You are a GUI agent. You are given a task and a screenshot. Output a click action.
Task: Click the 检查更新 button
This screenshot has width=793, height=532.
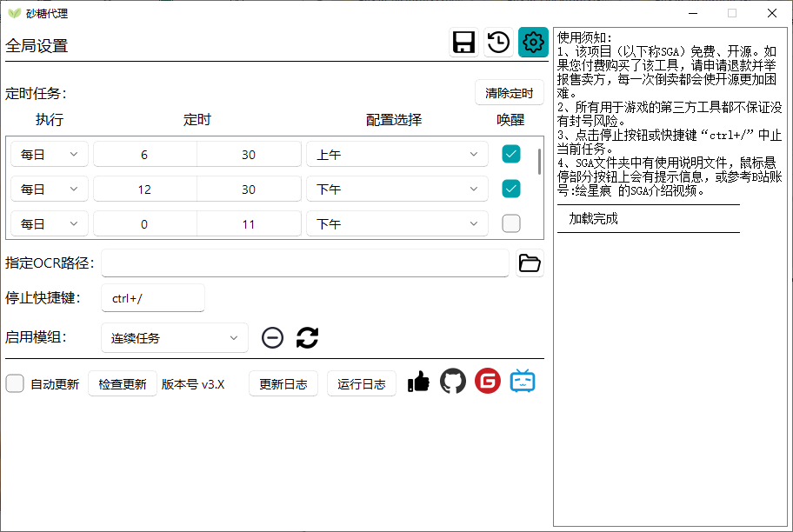[x=123, y=384]
